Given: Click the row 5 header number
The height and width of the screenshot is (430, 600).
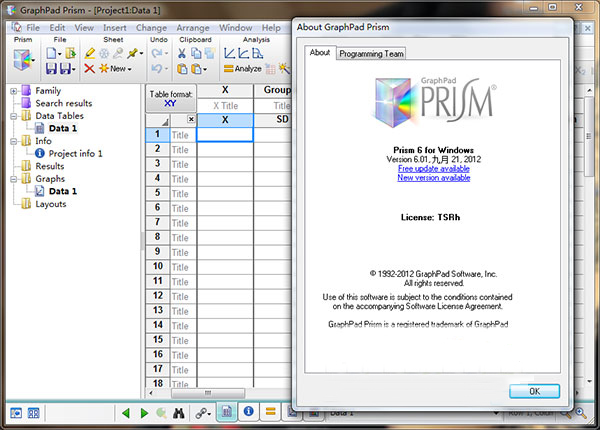Looking at the screenshot, I should (x=157, y=193).
